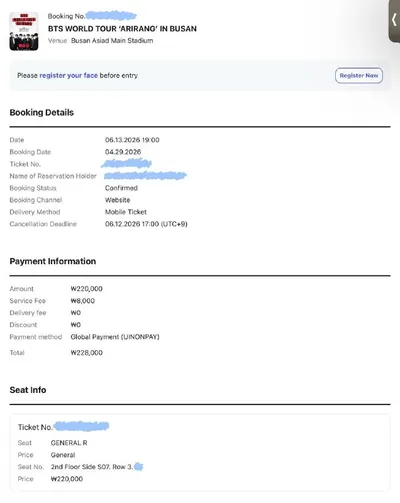
Task: Click the Seat Info section heading
Action: 28,390
